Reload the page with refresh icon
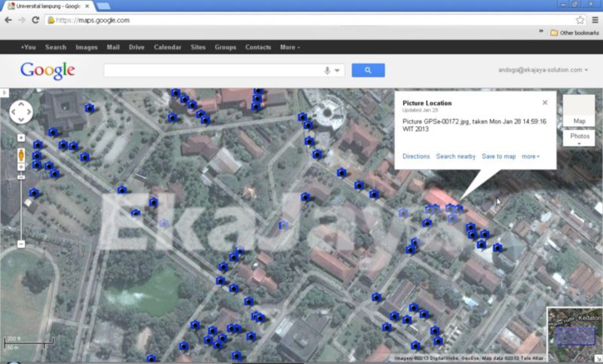 point(35,20)
